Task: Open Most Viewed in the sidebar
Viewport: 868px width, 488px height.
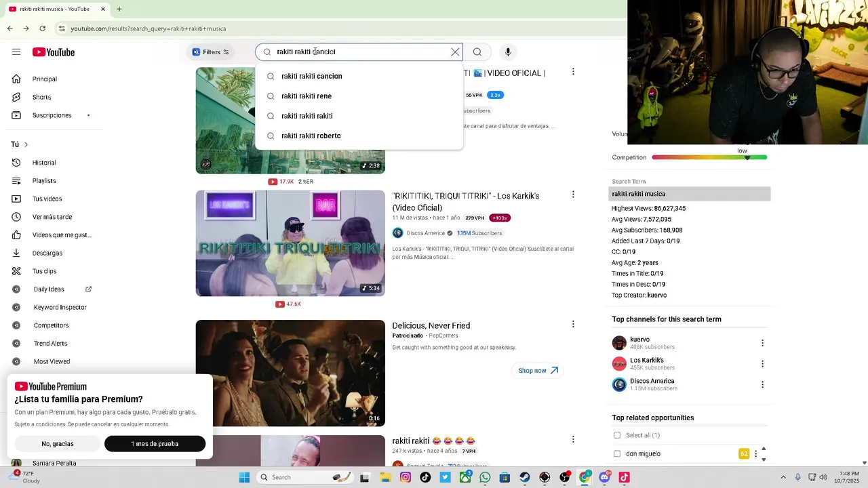Action: (52, 361)
